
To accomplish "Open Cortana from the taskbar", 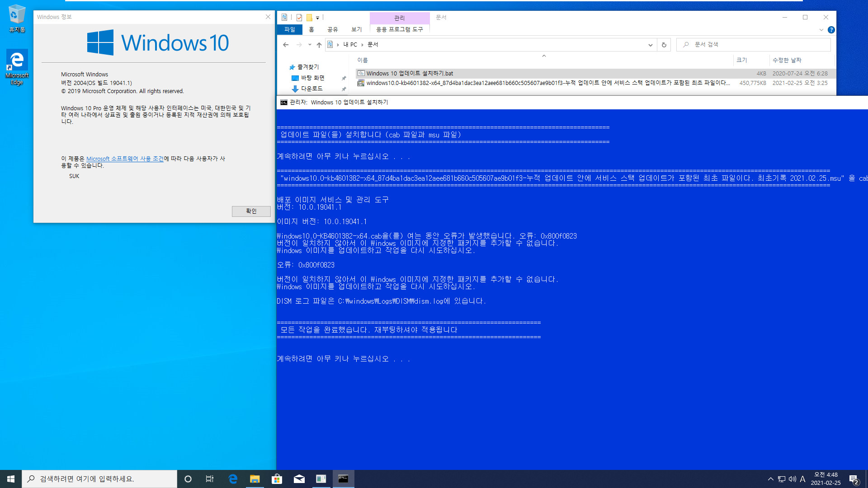I will coord(188,479).
